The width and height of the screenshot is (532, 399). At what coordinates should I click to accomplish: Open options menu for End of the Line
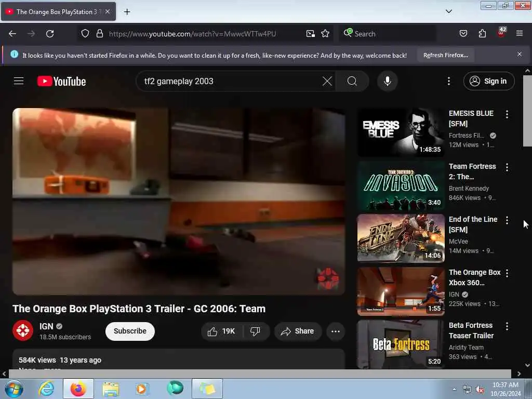tap(507, 220)
